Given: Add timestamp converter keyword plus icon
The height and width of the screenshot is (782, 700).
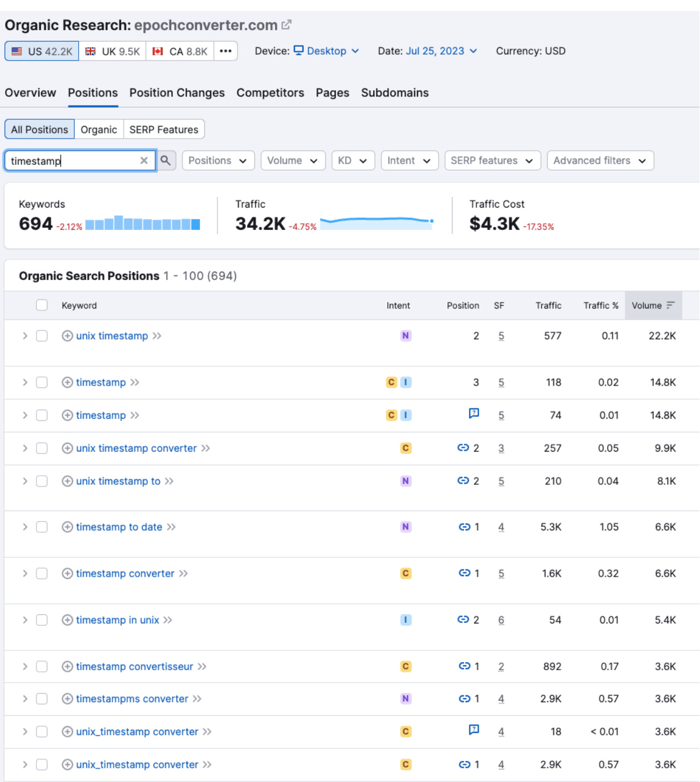Looking at the screenshot, I should pyautogui.click(x=67, y=573).
